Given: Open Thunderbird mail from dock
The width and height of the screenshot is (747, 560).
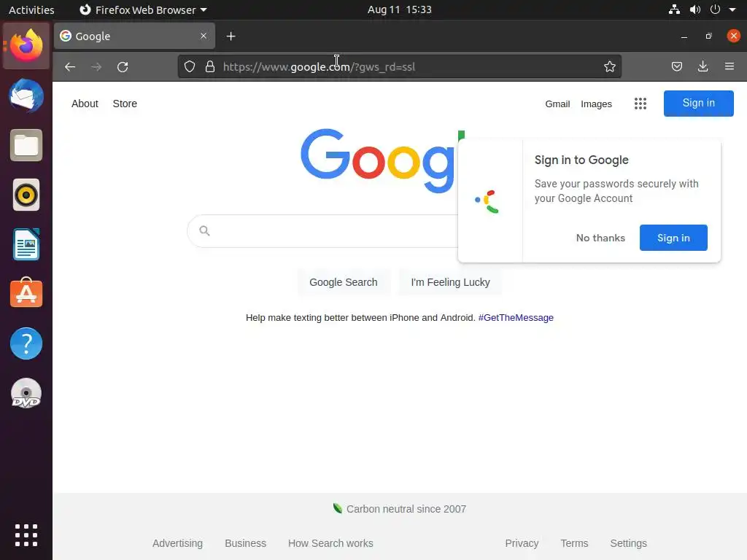Looking at the screenshot, I should (26, 96).
